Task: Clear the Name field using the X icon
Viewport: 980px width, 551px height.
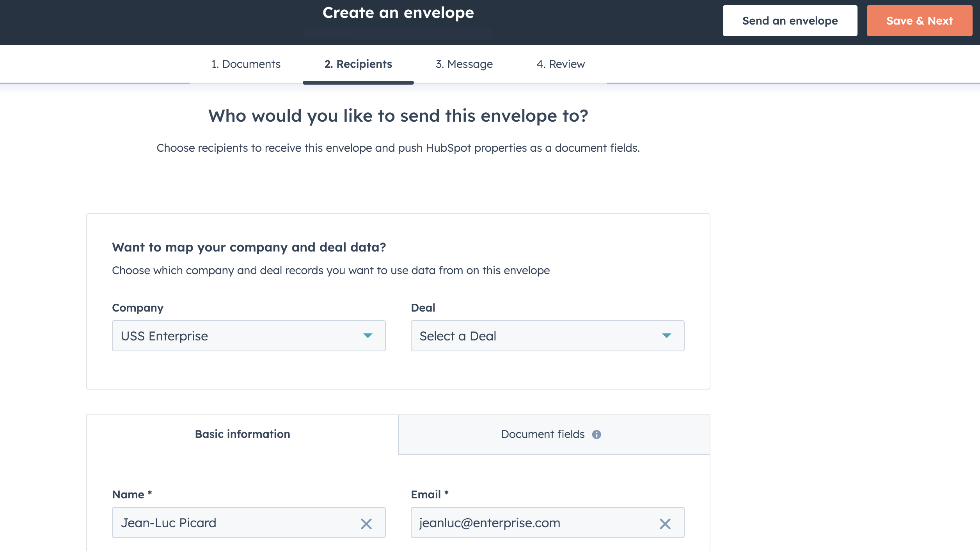Action: coord(367,523)
